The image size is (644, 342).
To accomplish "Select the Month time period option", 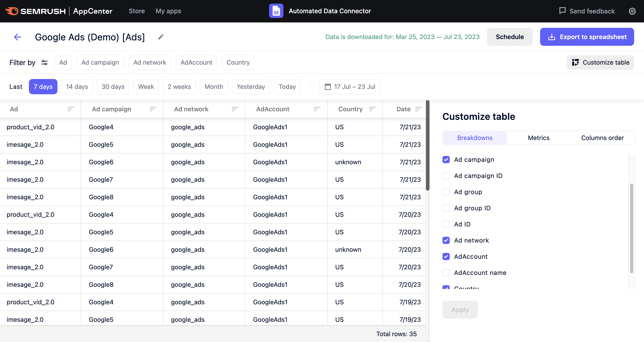I will pos(214,86).
